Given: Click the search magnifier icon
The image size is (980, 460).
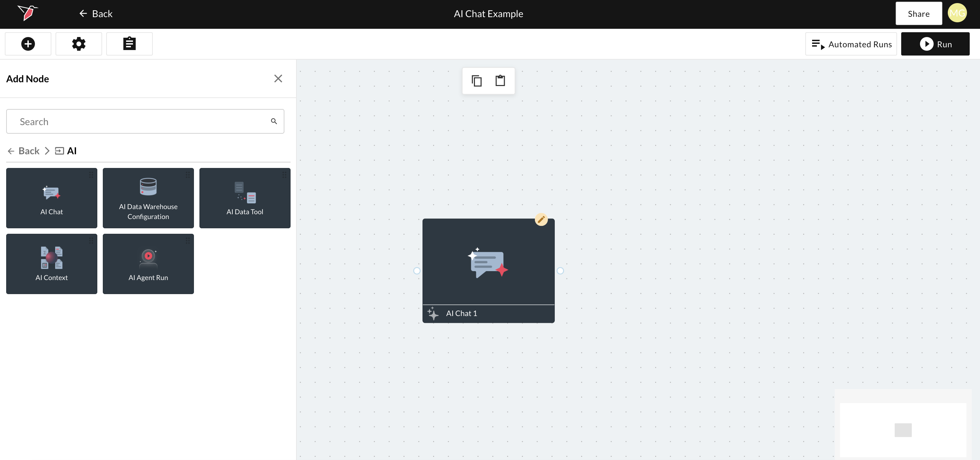Looking at the screenshot, I should [273, 121].
